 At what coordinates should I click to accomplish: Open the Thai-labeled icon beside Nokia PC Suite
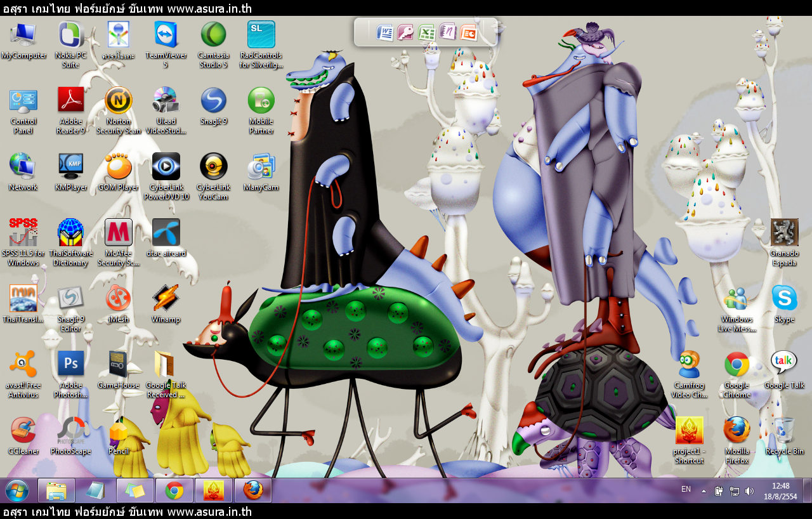click(119, 41)
